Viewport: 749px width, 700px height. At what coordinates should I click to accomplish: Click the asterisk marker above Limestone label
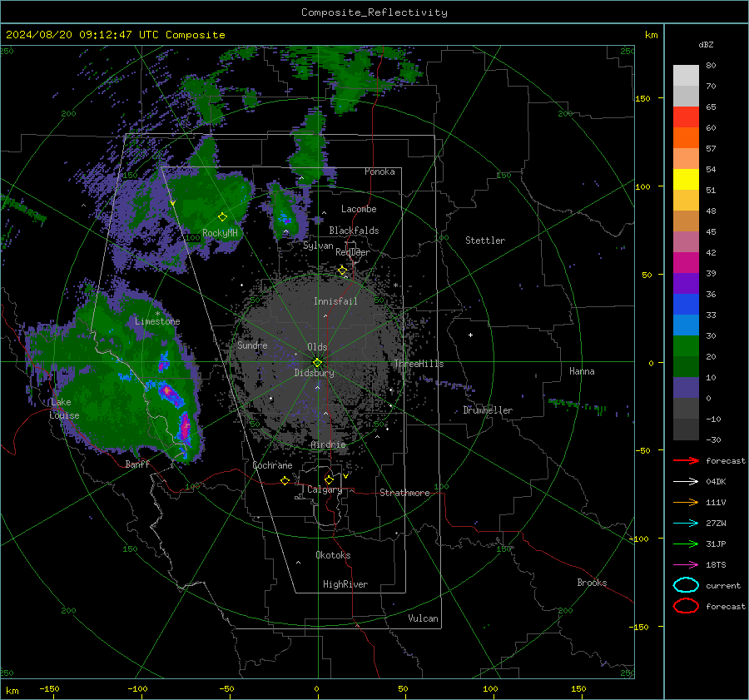click(157, 314)
